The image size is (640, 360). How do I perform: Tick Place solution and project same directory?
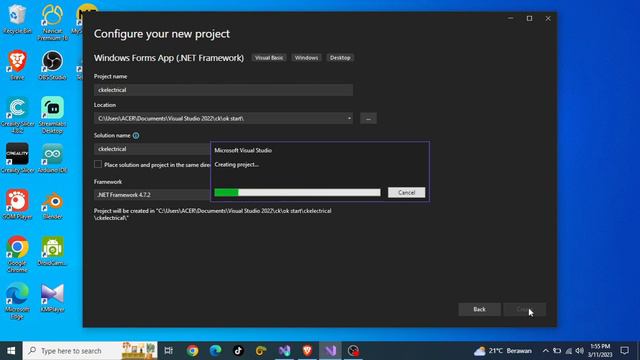click(98, 164)
